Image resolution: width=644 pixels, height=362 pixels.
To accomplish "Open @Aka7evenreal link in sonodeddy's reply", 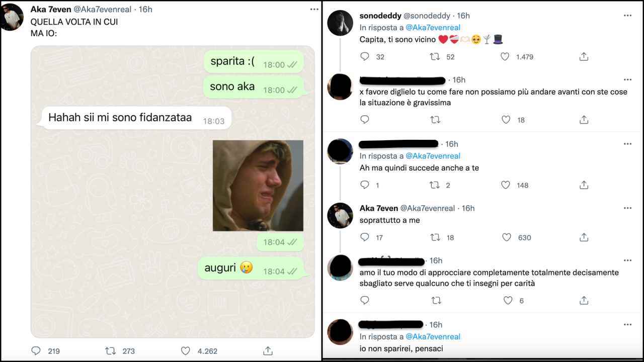I will 433,28.
